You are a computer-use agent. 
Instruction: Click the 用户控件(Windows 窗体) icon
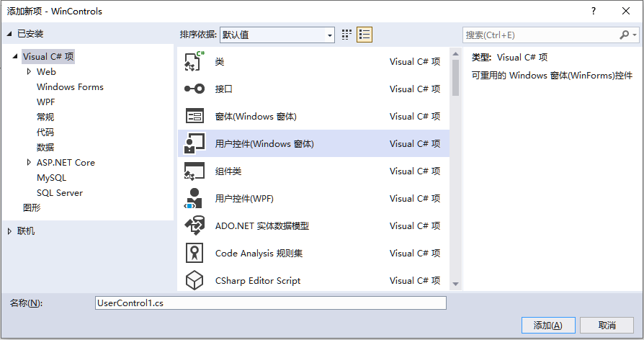point(194,143)
